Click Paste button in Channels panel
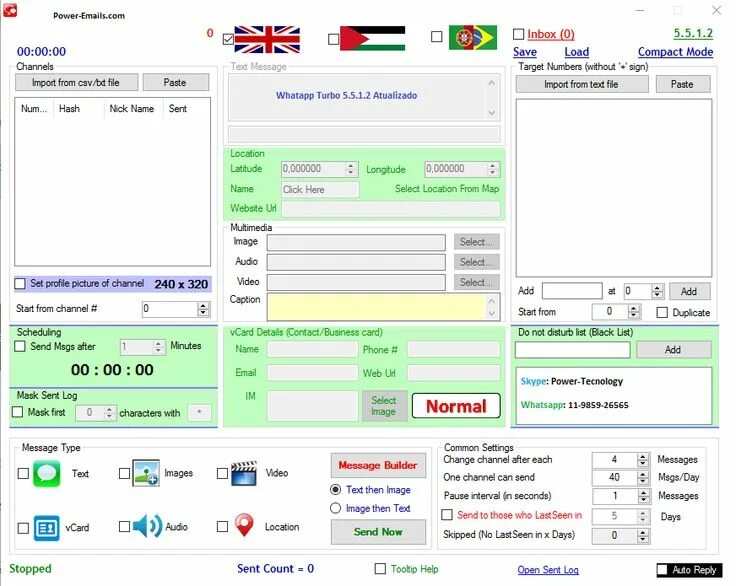The height and width of the screenshot is (586, 736). coord(176,82)
